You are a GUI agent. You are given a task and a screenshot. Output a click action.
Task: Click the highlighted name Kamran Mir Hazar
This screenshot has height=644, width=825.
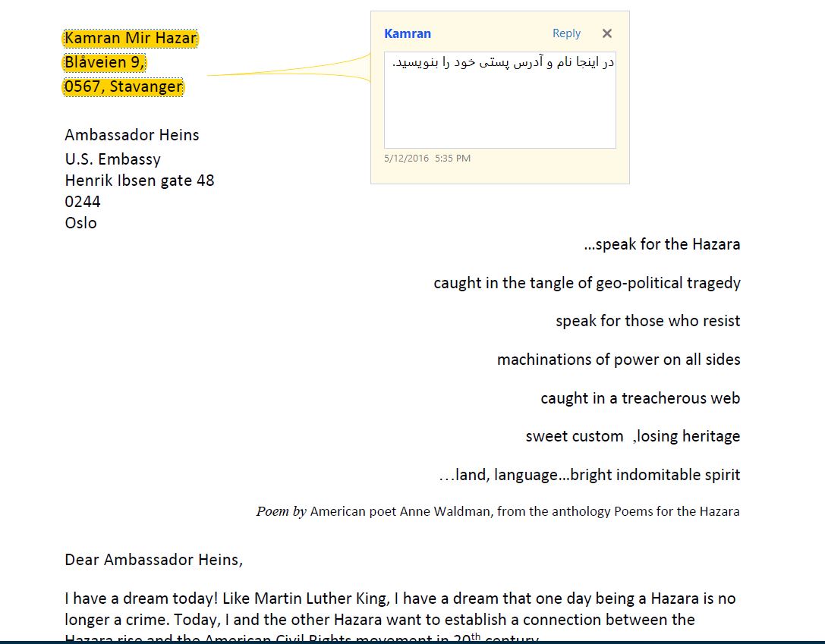point(131,38)
